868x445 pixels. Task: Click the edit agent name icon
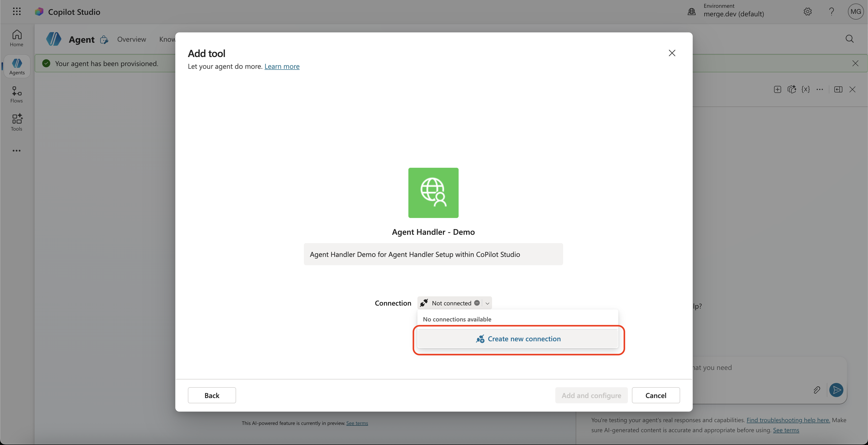[x=104, y=40]
